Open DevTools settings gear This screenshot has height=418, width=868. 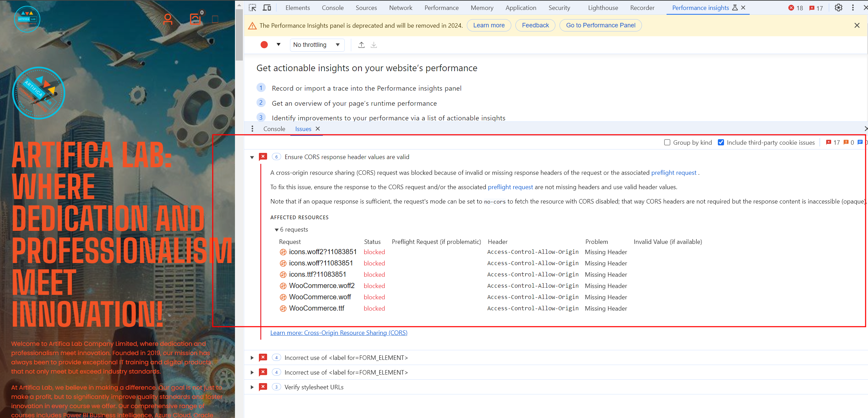coord(838,8)
